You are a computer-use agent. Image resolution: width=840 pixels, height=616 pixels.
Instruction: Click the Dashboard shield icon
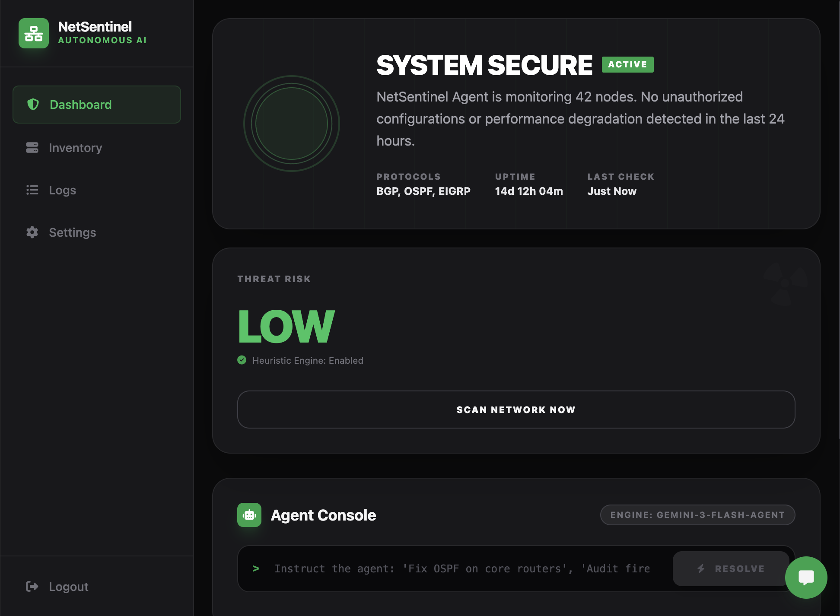click(33, 104)
